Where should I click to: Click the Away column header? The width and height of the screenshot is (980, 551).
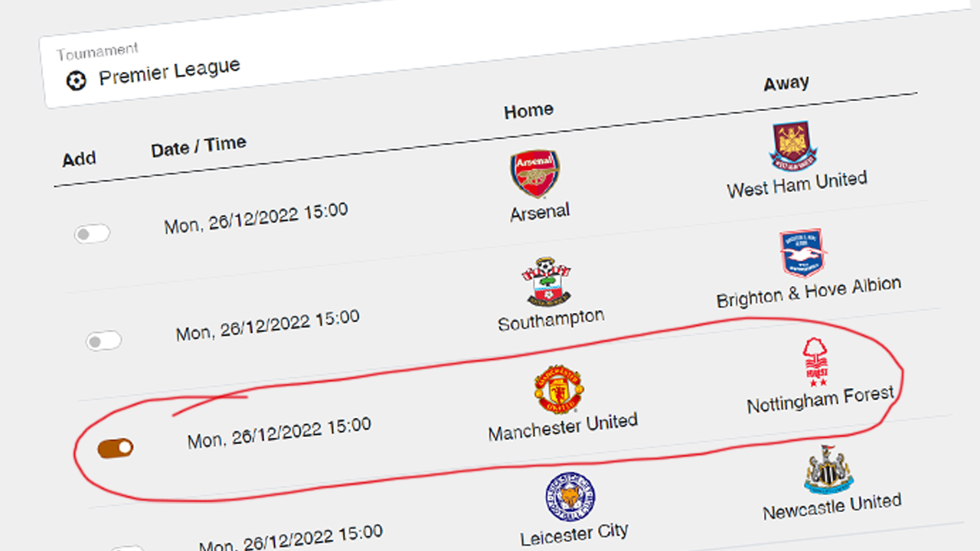[x=786, y=83]
